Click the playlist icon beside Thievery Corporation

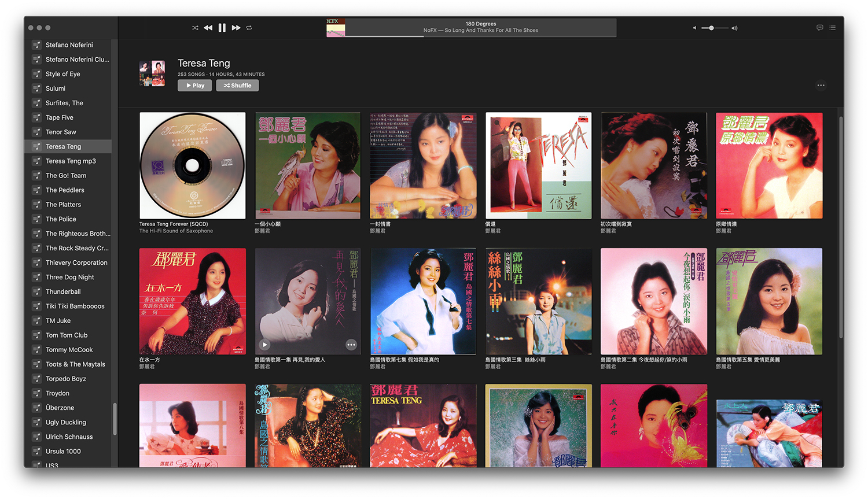[x=37, y=263]
